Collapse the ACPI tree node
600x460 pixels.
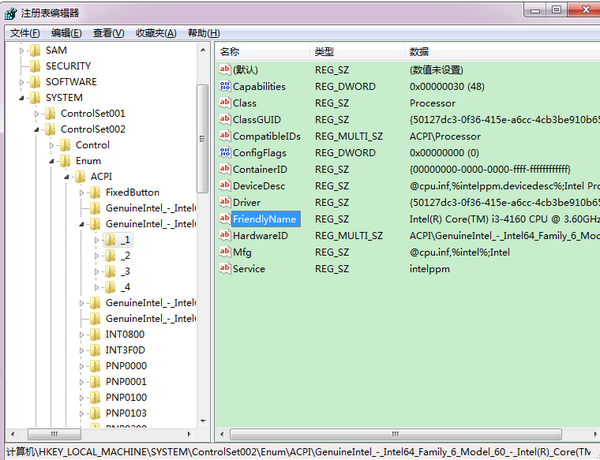(x=66, y=177)
